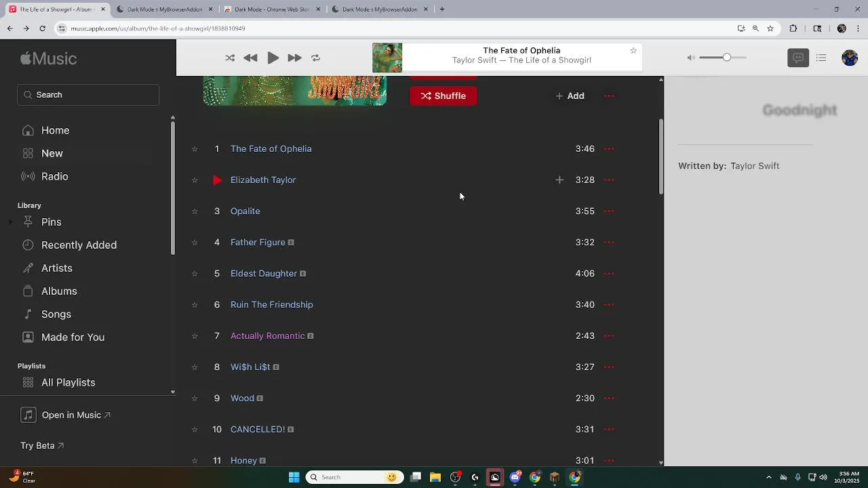Click the Search field in sidebar
The width and height of the screenshot is (868, 488).
tap(88, 95)
